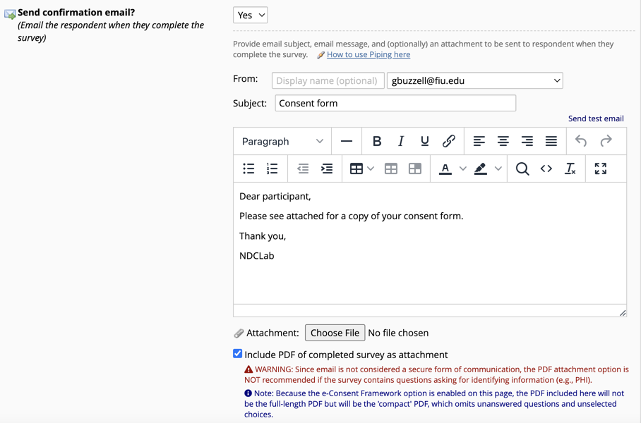Viewport: 642px width, 424px height.
Task: Click Send test email link
Action: coord(596,119)
